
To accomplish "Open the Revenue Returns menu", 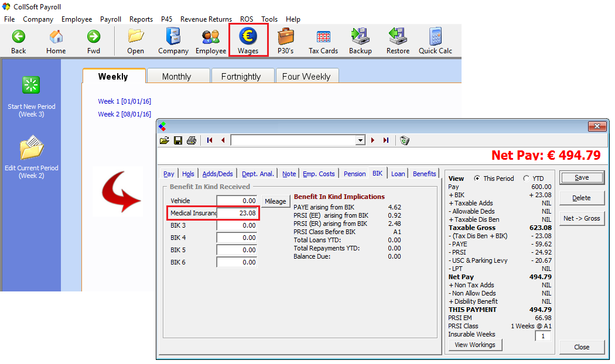I will (x=206, y=19).
